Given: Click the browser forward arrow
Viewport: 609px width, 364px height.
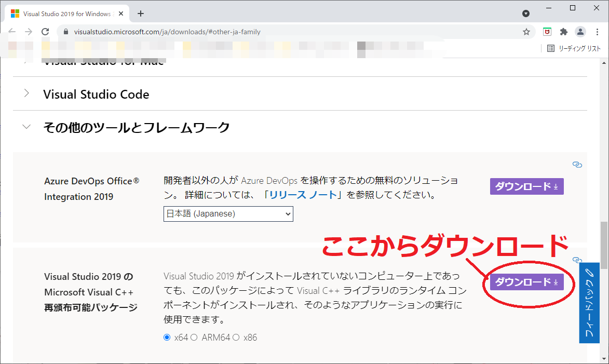Looking at the screenshot, I should (x=29, y=32).
